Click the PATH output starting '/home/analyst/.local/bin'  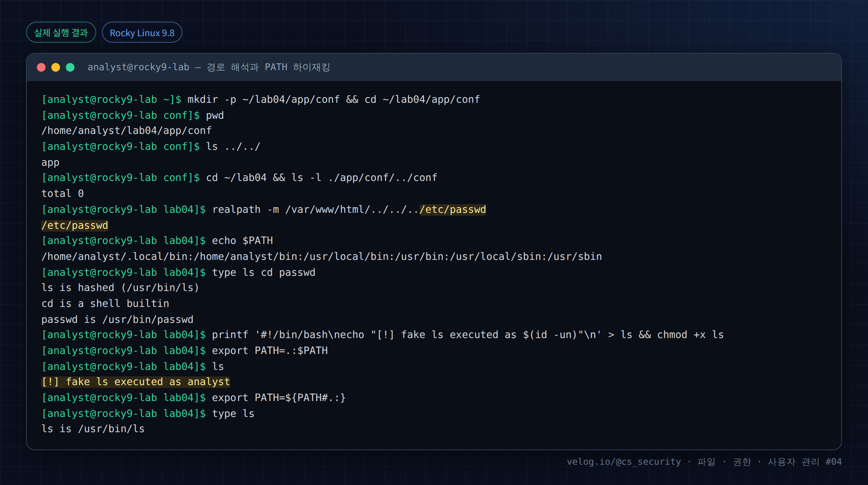(x=322, y=257)
